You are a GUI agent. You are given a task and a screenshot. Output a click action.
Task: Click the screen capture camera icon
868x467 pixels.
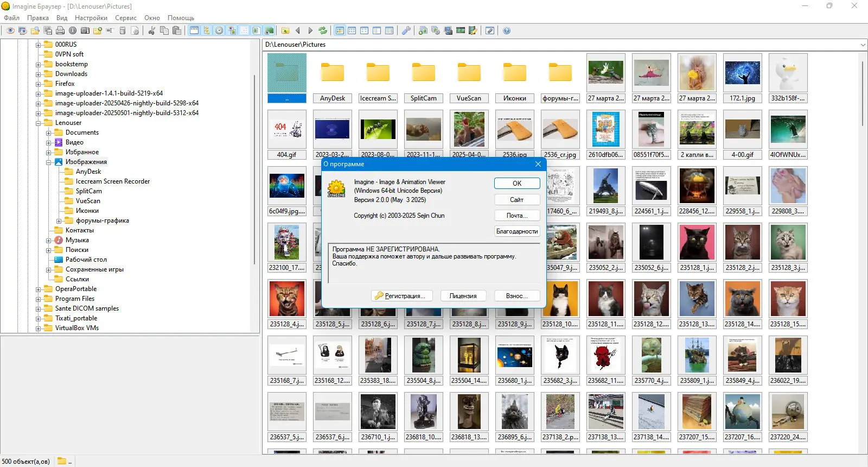[448, 31]
